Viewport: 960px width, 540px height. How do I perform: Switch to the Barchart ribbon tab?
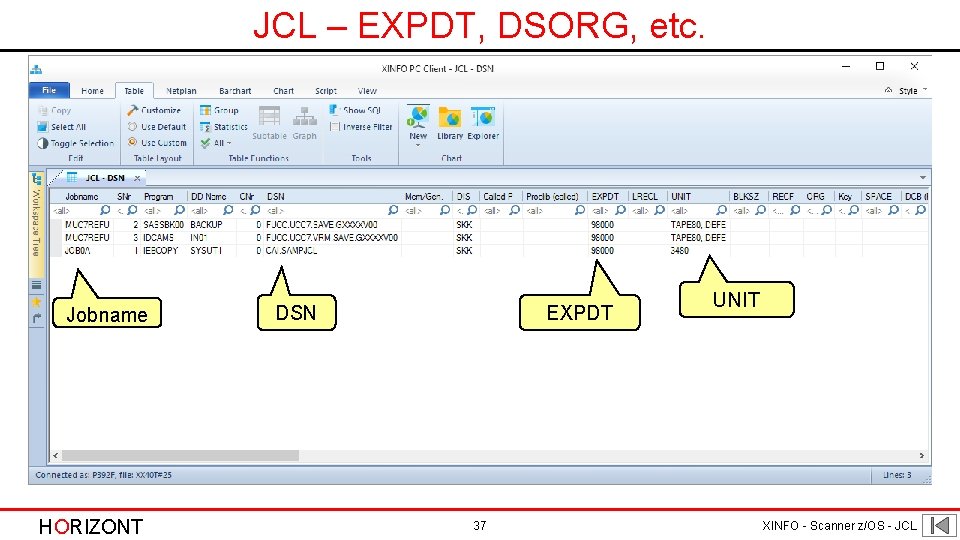click(235, 91)
